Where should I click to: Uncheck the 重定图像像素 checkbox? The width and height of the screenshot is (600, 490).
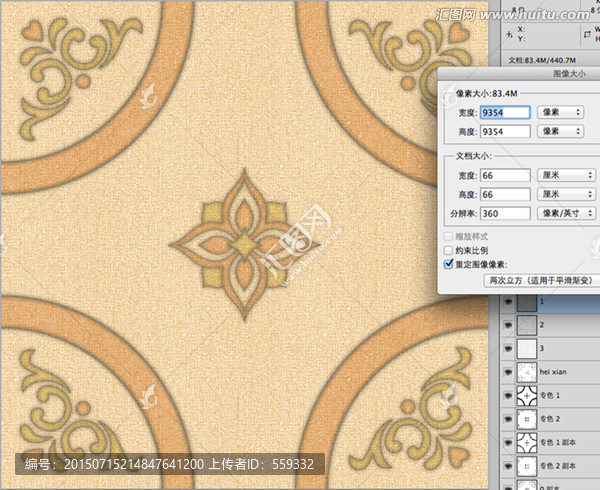pos(448,264)
